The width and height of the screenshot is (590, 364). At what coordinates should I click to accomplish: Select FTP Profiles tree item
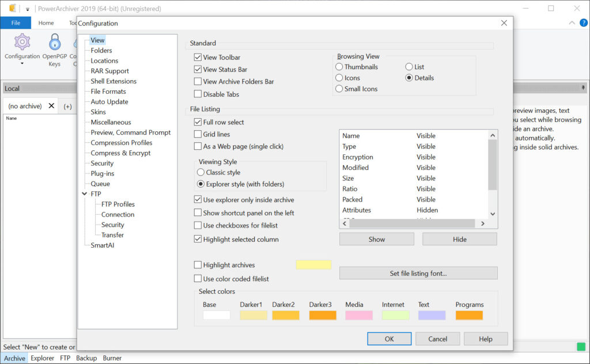pos(118,204)
